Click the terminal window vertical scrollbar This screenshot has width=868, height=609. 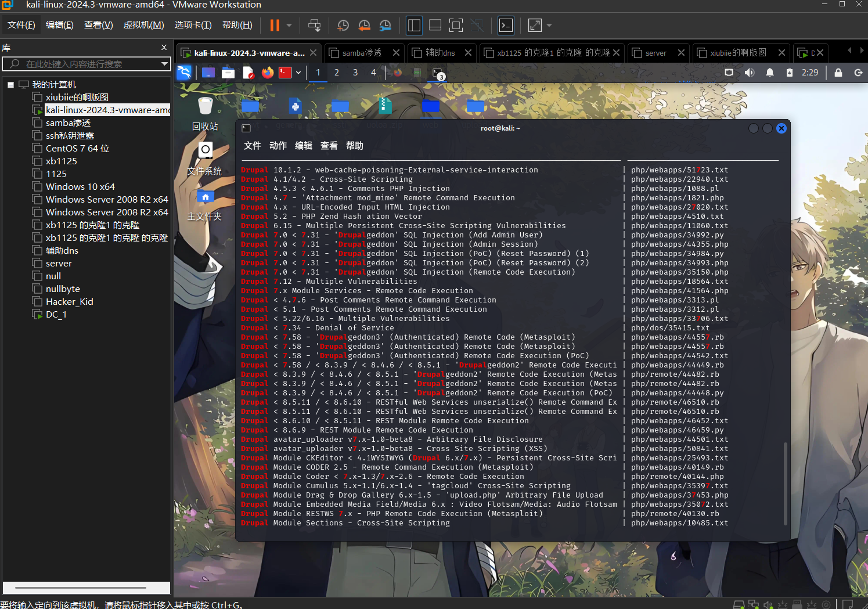[x=786, y=483]
